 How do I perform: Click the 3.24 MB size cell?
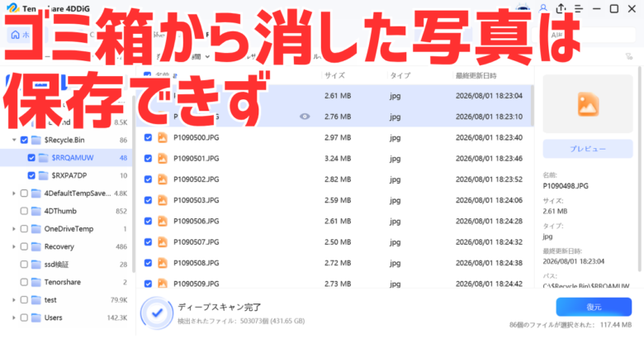click(x=338, y=159)
